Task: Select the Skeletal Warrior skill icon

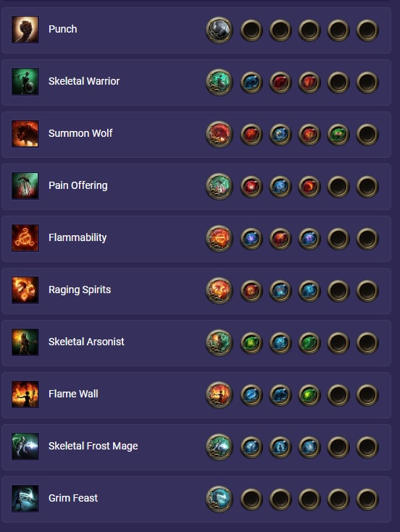Action: click(x=25, y=81)
